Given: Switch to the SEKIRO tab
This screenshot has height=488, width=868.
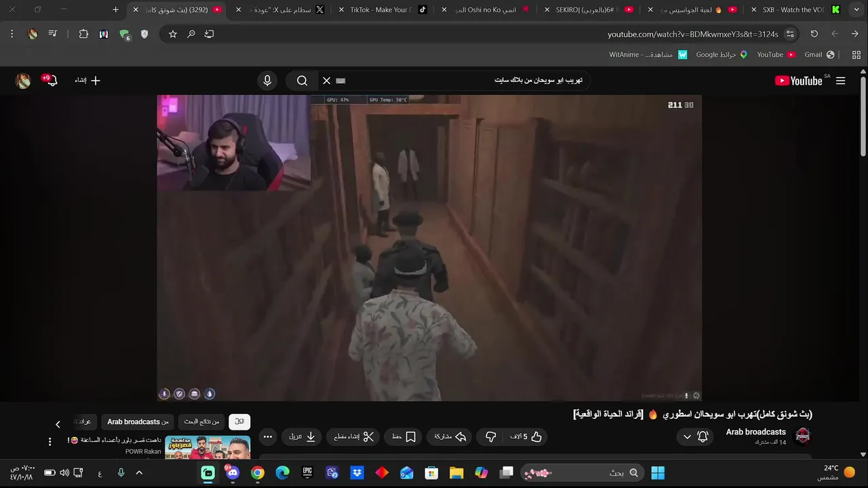Looking at the screenshot, I should [589, 9].
